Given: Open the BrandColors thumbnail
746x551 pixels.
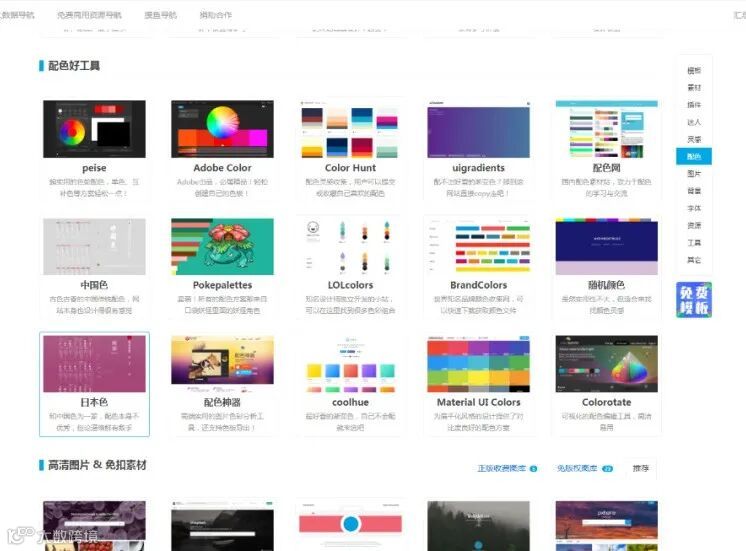Looking at the screenshot, I should 478,246.
